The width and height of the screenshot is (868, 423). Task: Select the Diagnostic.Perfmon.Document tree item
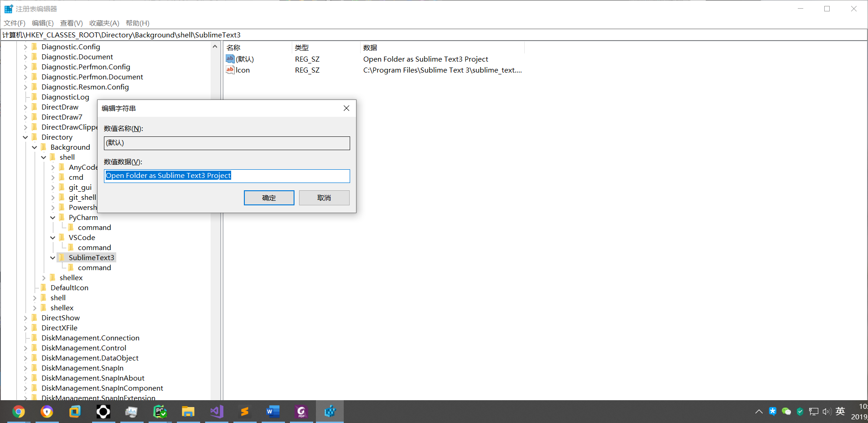point(92,77)
